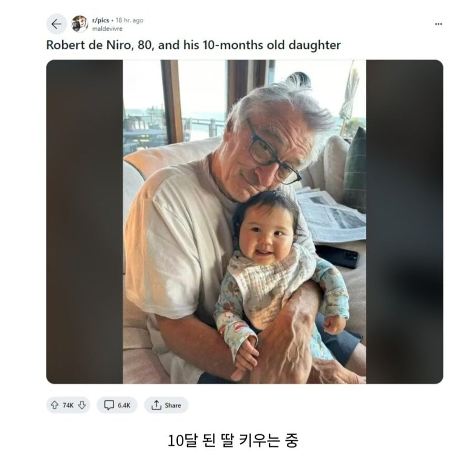Viewport: 465px width, 476px height.
Task: Click the black phone on the couch
Action: coord(337,256)
